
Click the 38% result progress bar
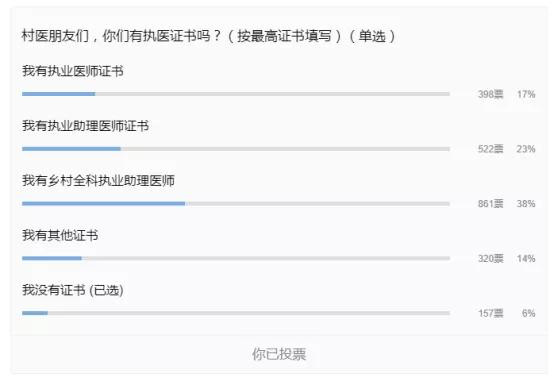click(x=236, y=204)
